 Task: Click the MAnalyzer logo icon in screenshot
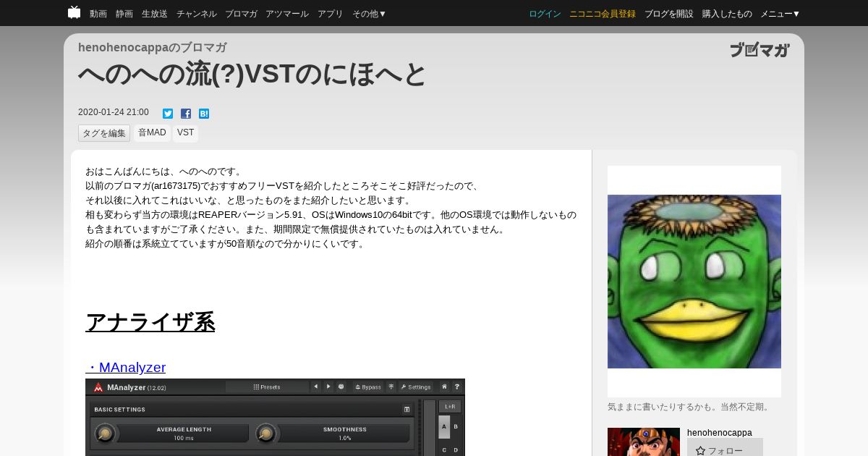click(x=98, y=387)
